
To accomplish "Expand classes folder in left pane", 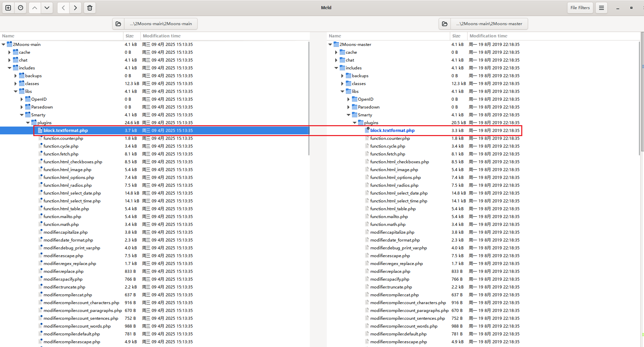I will (x=16, y=84).
